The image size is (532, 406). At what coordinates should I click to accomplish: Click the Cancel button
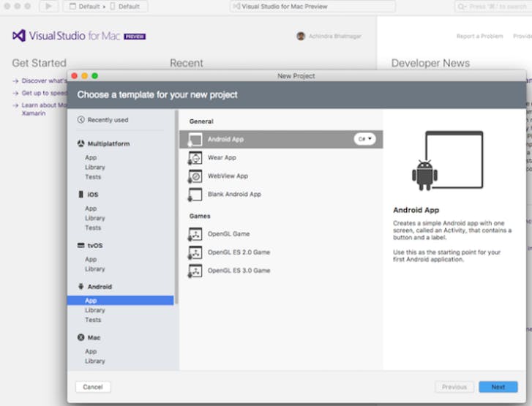[93, 387]
